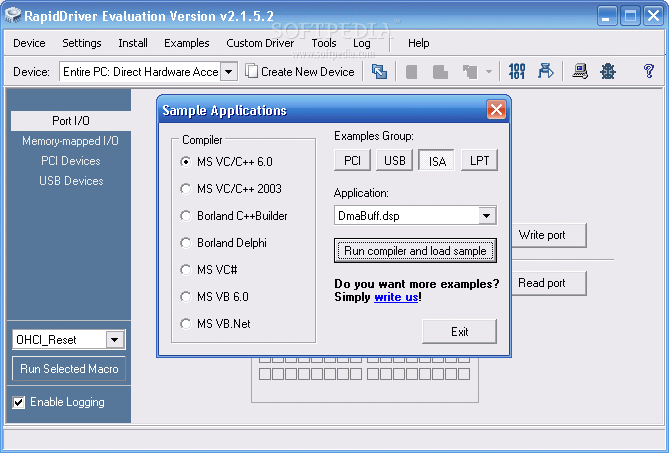The height and width of the screenshot is (453, 669).
Task: Switch examples group to PCI
Action: pos(352,160)
